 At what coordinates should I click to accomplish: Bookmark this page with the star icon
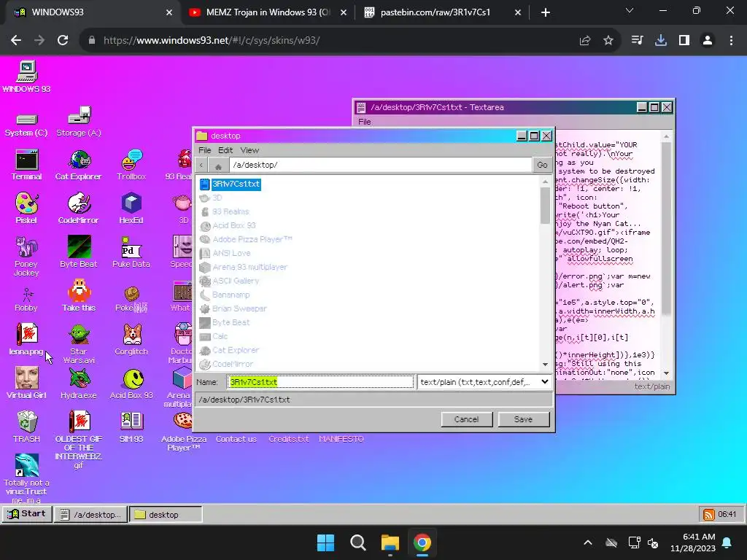608,41
